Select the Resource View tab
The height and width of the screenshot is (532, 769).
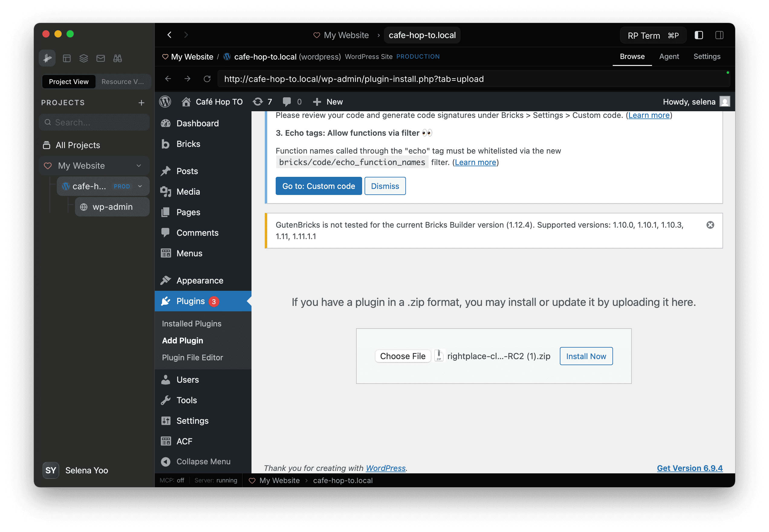pyautogui.click(x=123, y=82)
